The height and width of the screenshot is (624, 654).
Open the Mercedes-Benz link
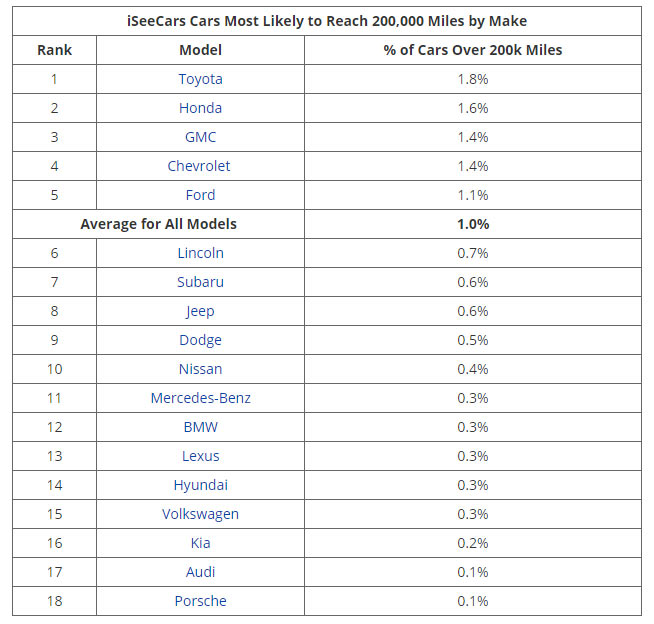click(200, 398)
